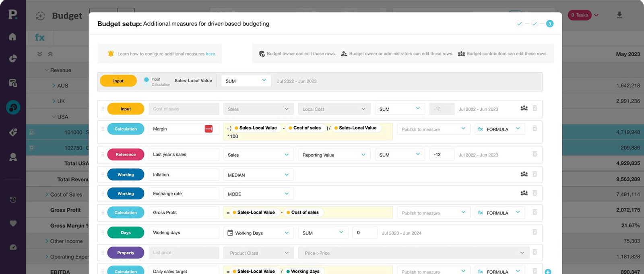Expand the Cost of Sales tree row

pyautogui.click(x=47, y=195)
